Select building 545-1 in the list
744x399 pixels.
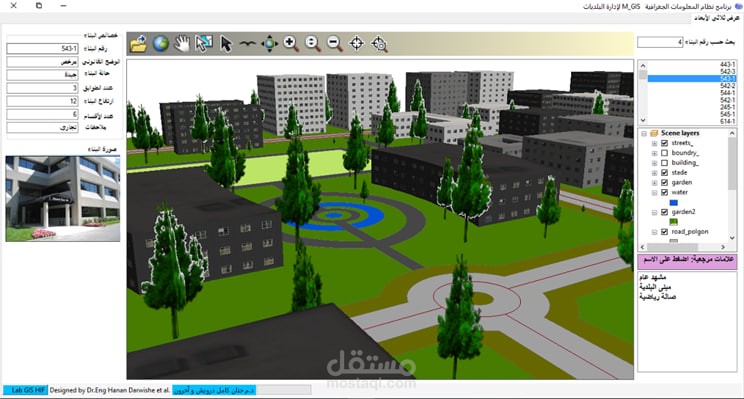point(691,114)
